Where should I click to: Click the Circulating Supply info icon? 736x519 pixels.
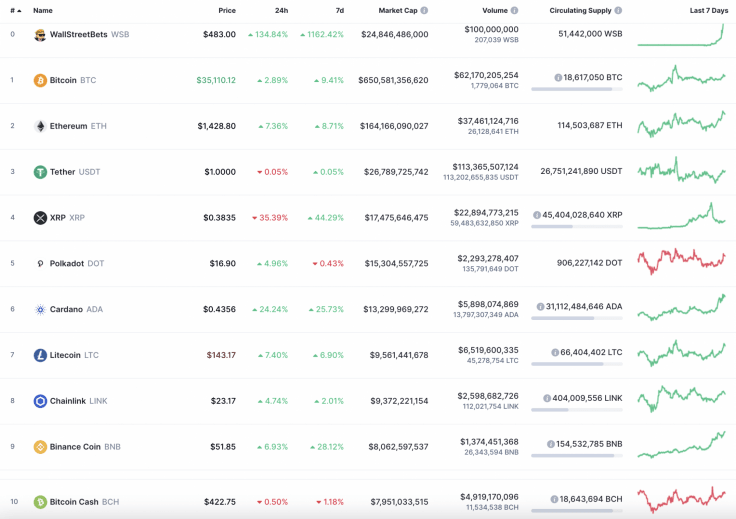pos(618,10)
